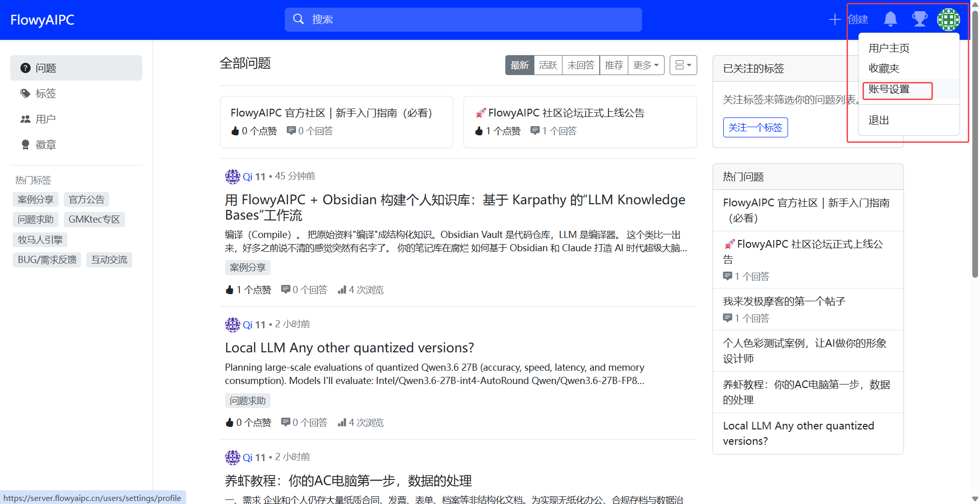The image size is (980, 504).
Task: Click the user avatar in the header
Action: coord(948,19)
